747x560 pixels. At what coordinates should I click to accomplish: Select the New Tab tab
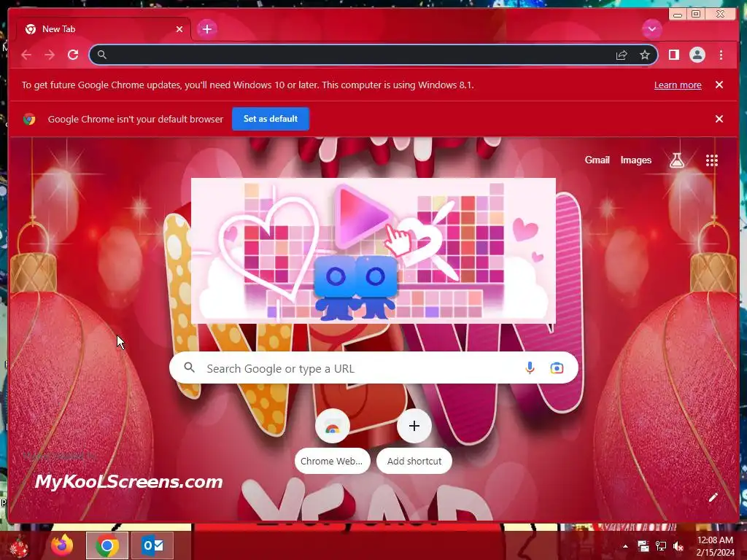point(103,29)
